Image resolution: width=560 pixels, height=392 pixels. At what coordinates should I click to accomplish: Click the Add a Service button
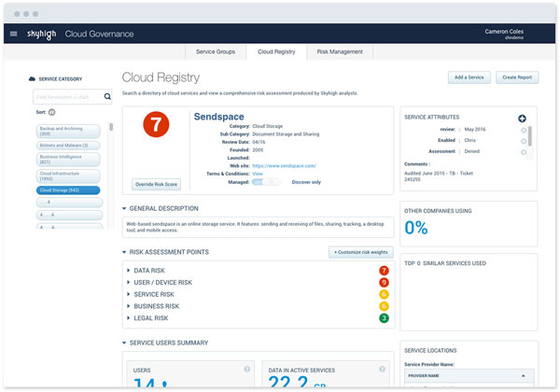(x=469, y=77)
